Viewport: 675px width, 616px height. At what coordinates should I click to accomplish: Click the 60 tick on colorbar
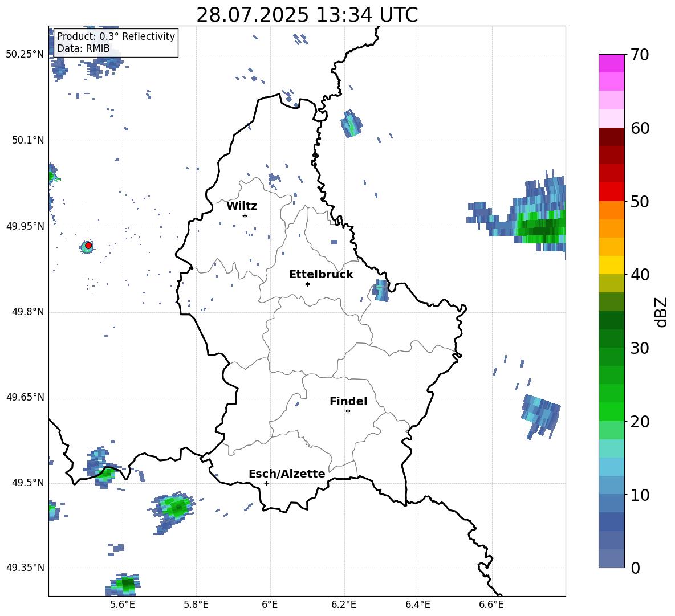pos(640,128)
